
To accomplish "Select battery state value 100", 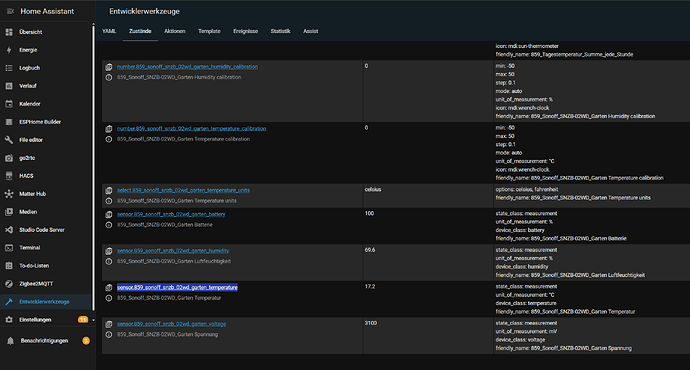I will click(x=369, y=214).
